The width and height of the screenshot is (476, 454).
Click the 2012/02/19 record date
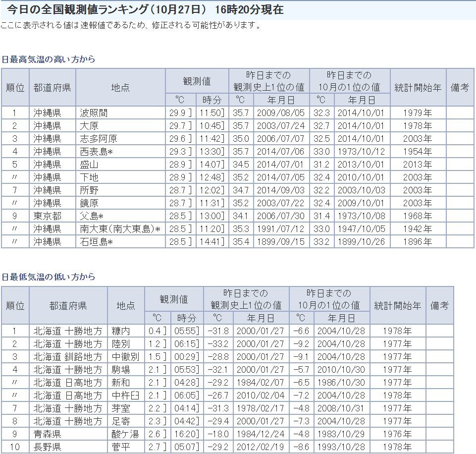click(261, 447)
